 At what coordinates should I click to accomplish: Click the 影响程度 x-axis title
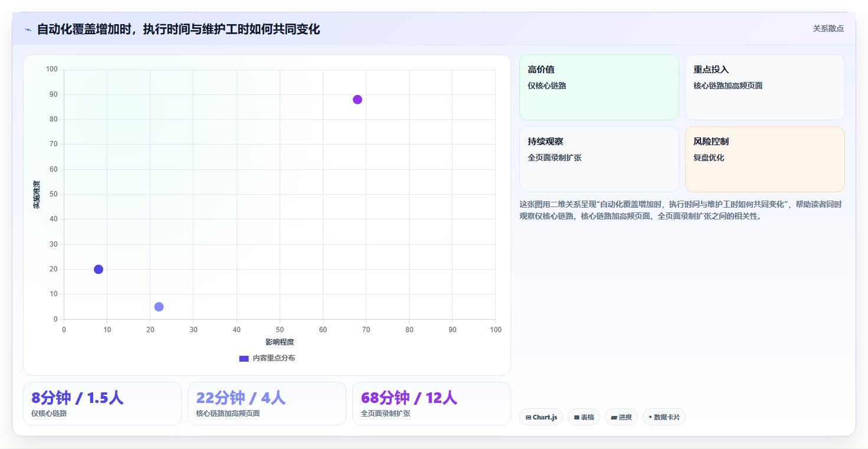click(x=280, y=342)
